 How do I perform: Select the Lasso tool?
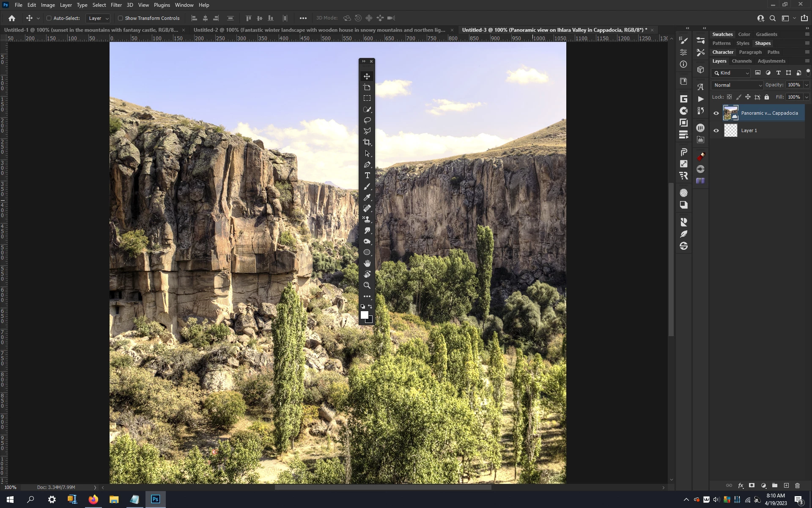tap(367, 120)
